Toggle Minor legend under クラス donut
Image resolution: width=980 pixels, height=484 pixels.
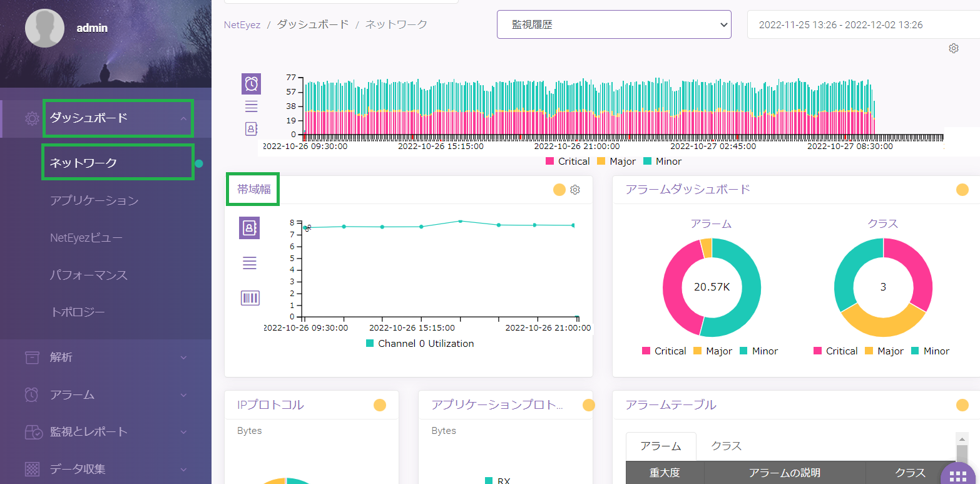click(930, 351)
